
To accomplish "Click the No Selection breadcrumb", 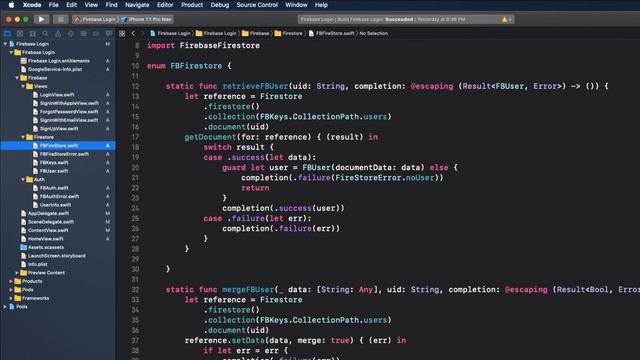I will coord(373,33).
